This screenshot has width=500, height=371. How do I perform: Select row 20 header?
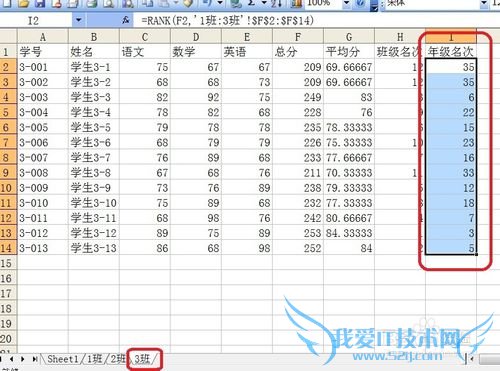8,339
